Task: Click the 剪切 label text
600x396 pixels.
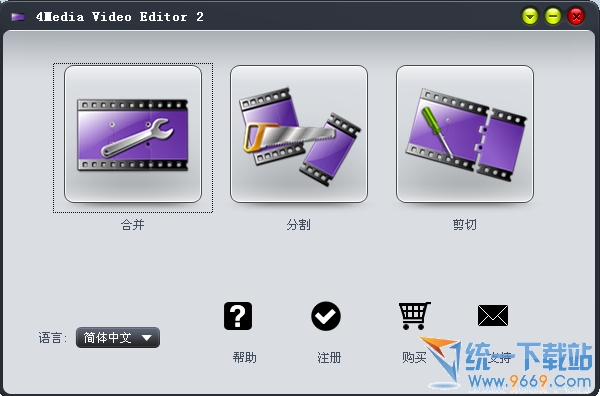Action: (465, 225)
